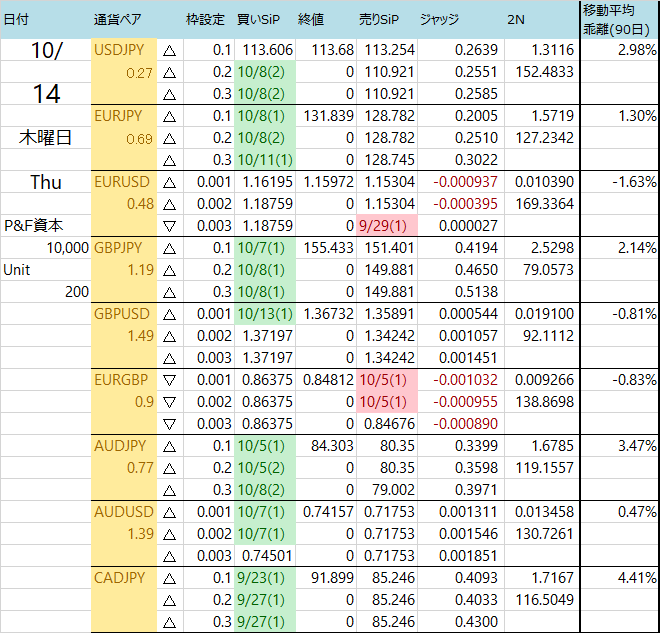Select the green 9/23(1) buy SiP cell
Image resolution: width=660 pixels, height=633 pixels.
(x=265, y=577)
